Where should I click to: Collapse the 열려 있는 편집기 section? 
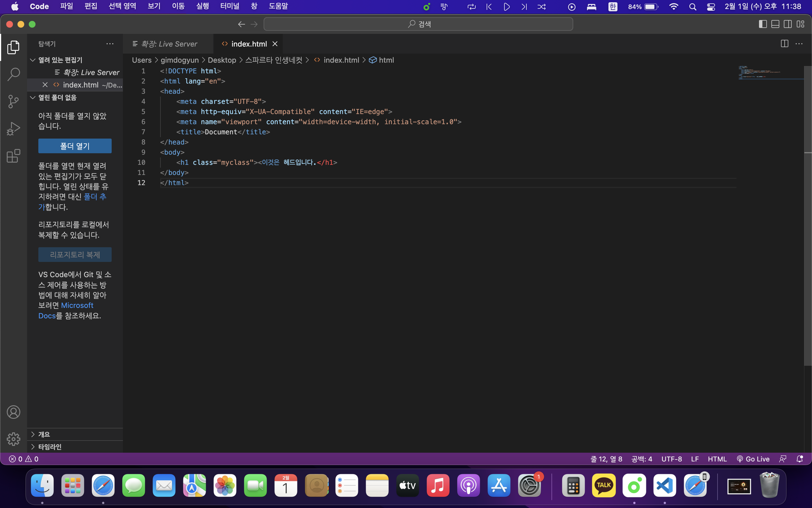(x=75, y=60)
